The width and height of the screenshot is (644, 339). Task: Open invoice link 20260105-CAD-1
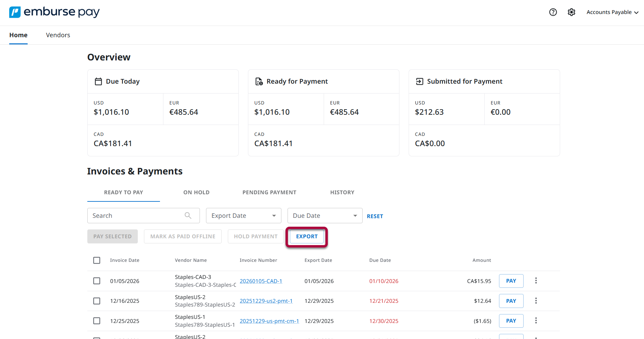[x=261, y=281]
